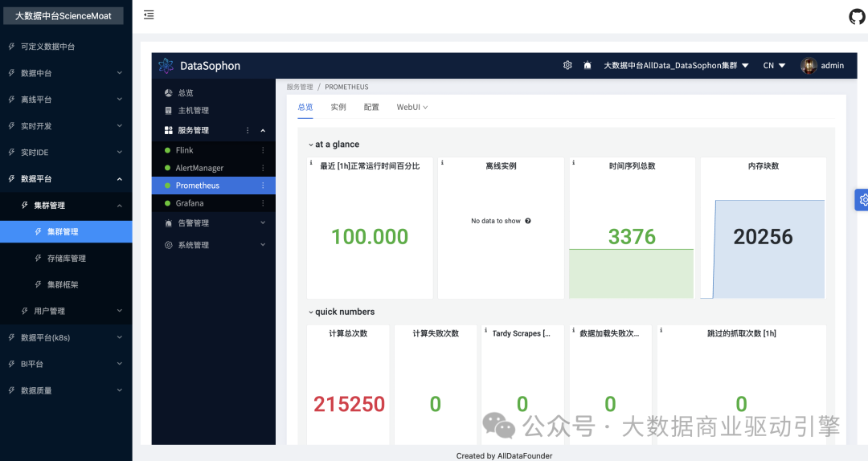Expand the WebUI dropdown tab
Viewport: 868px width, 461px height.
point(411,107)
